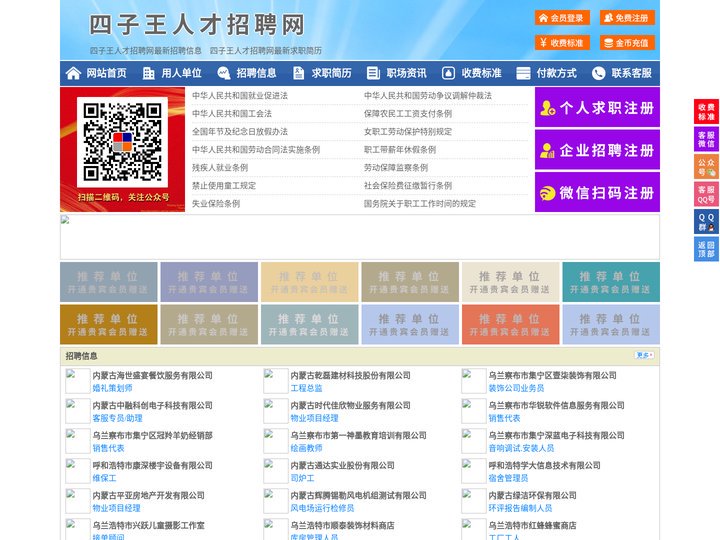Open 付款方式 nav item

coord(557,73)
